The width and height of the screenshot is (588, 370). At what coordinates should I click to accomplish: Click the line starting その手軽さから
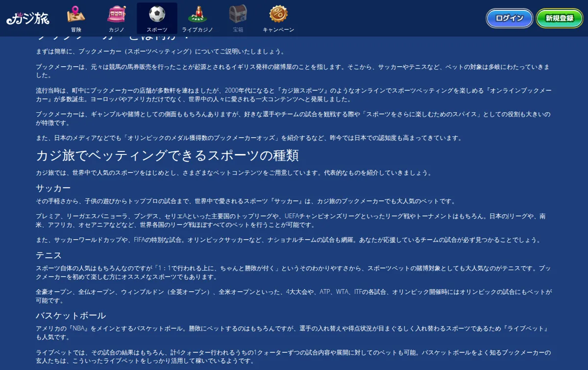click(x=245, y=201)
